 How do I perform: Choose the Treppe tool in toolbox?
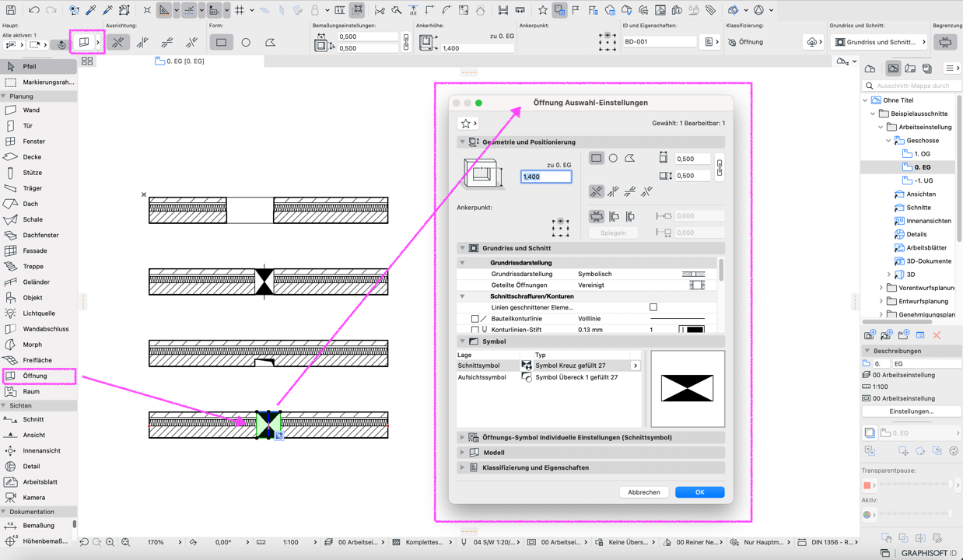[39, 266]
